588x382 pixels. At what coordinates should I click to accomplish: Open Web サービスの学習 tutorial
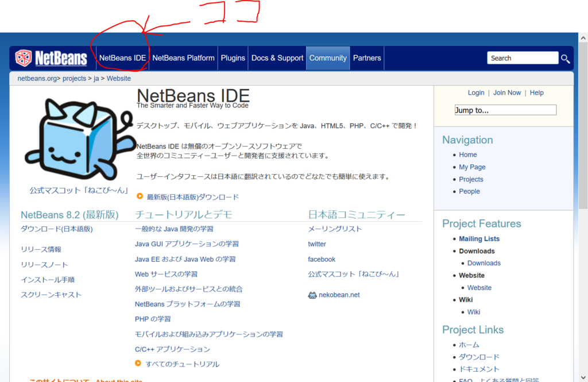[166, 275]
